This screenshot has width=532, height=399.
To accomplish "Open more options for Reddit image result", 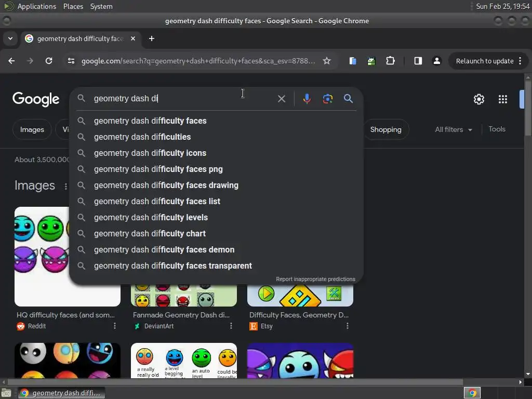I will coord(115,326).
